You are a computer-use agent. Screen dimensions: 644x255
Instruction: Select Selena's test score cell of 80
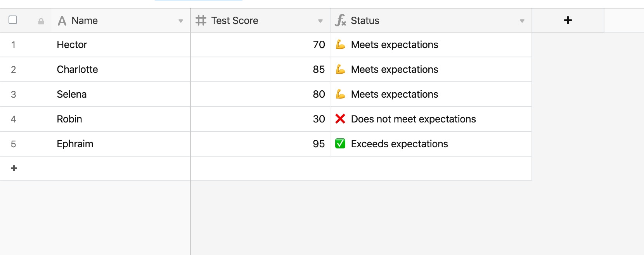260,94
